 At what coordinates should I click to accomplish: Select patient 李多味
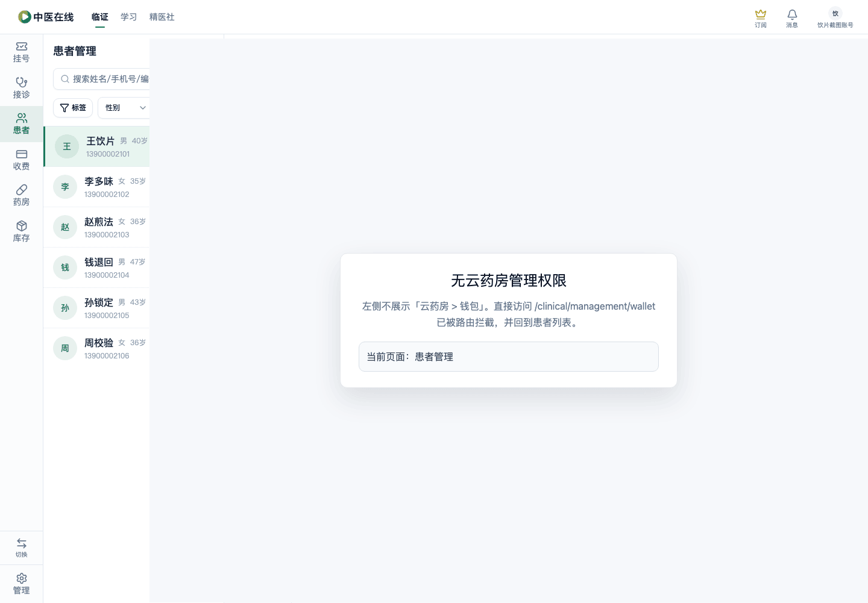point(96,187)
